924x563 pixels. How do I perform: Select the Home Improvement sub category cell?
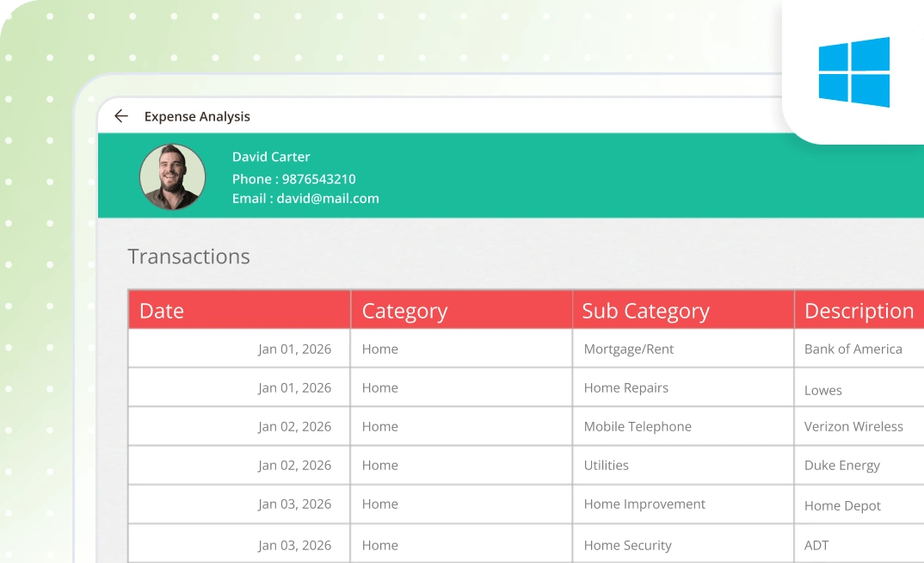click(x=683, y=504)
